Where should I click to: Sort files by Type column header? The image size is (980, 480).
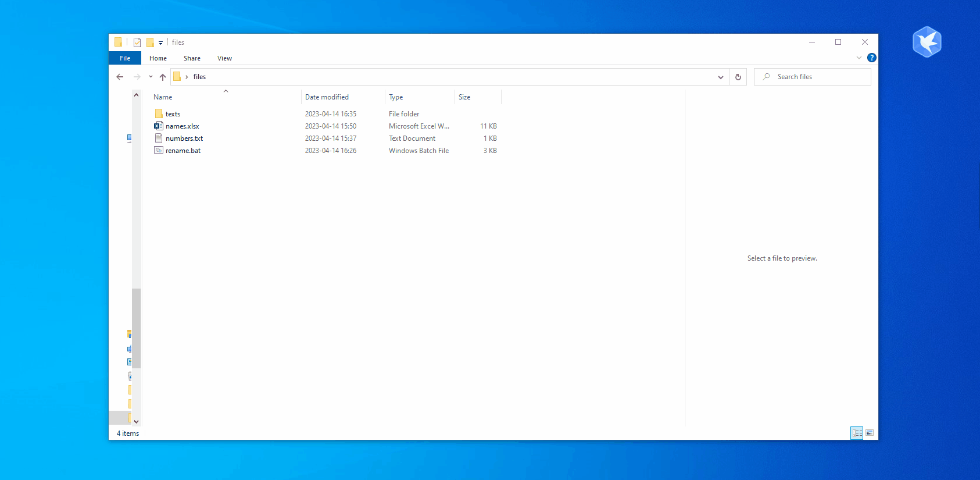(396, 97)
